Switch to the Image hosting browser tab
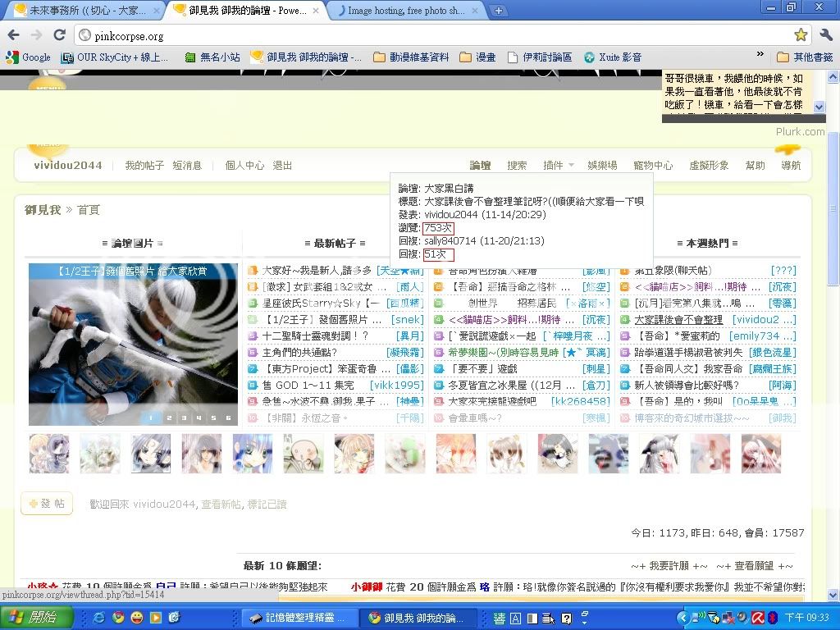840x630 pixels. click(406, 10)
